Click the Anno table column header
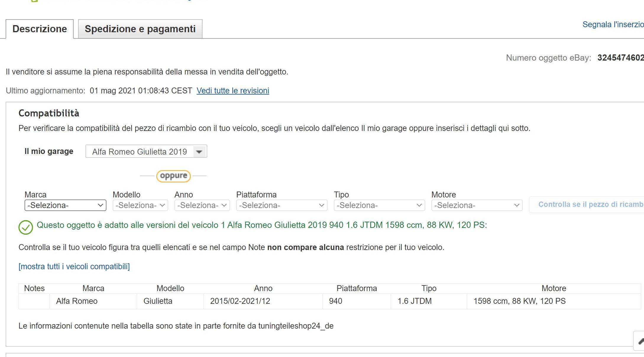This screenshot has height=357, width=644. (x=263, y=288)
